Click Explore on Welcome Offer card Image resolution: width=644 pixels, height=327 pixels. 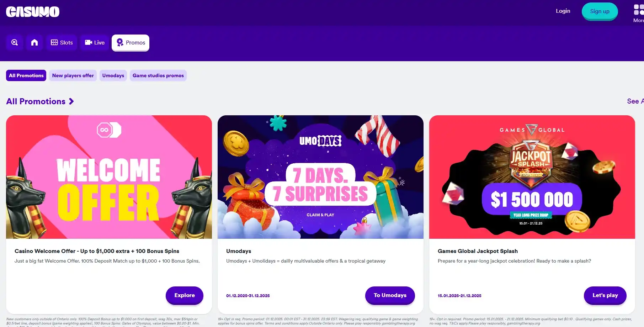click(x=185, y=295)
